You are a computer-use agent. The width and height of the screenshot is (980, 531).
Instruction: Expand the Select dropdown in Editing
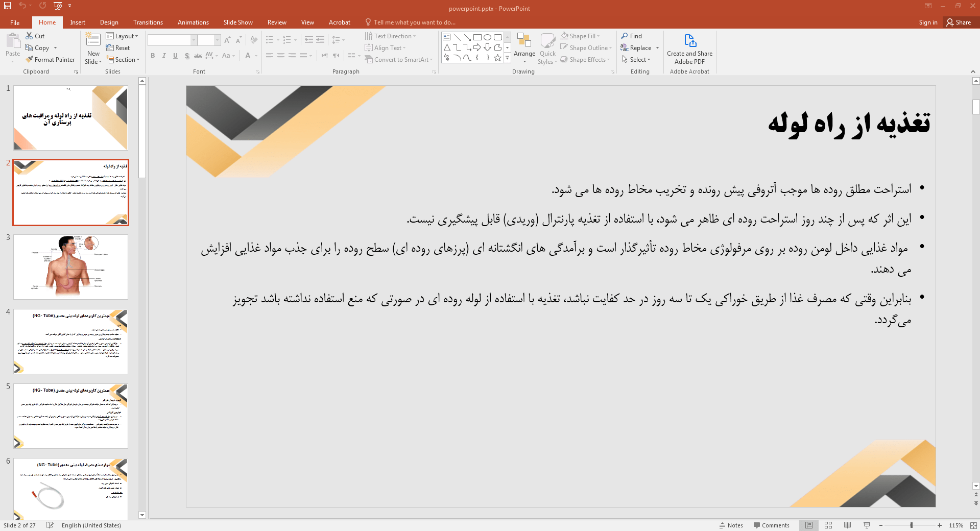pyautogui.click(x=636, y=60)
